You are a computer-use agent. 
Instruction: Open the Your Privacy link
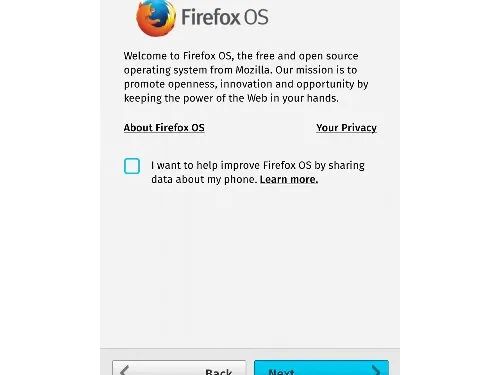tap(346, 128)
